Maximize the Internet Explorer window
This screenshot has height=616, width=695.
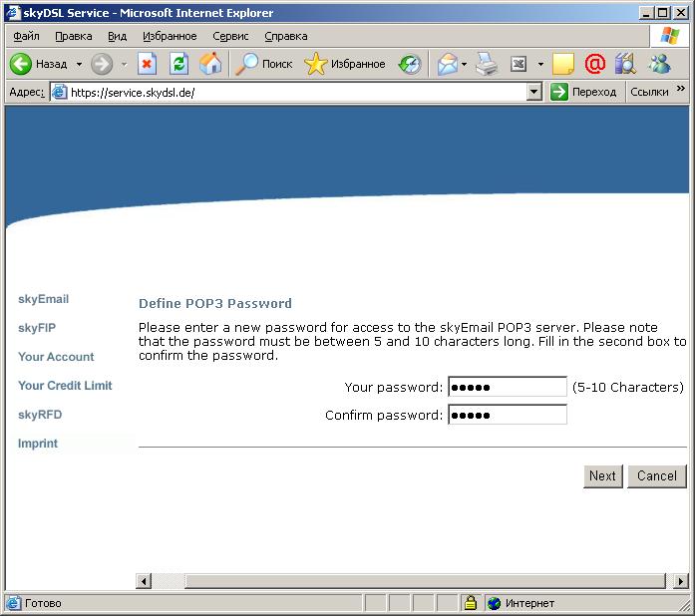(663, 13)
